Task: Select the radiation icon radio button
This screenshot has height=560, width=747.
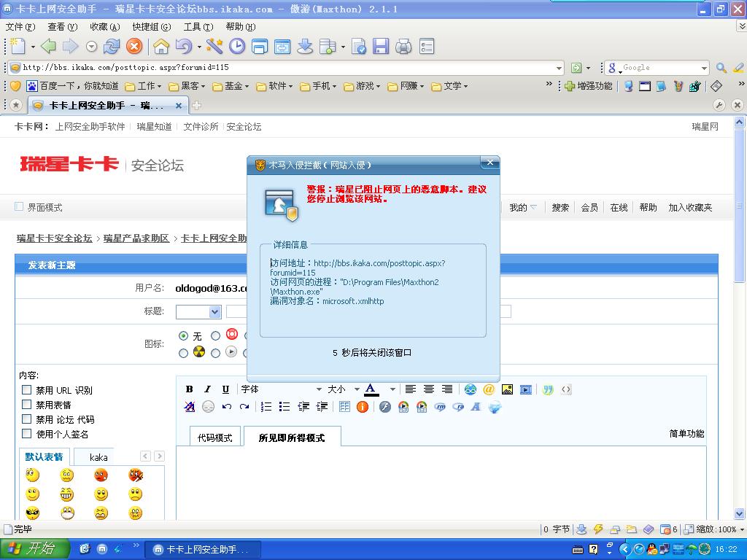Action: 183,353
